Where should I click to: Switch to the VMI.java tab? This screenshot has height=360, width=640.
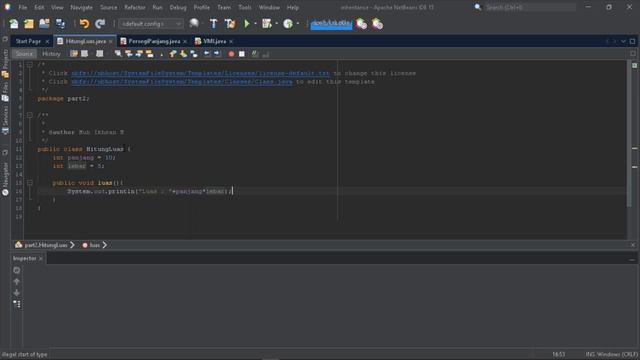(214, 41)
